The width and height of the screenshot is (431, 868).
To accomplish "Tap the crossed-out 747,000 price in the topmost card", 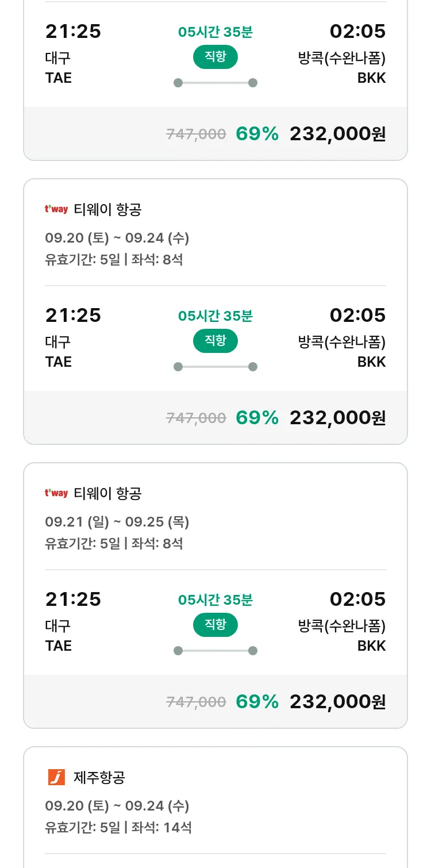I will [196, 134].
